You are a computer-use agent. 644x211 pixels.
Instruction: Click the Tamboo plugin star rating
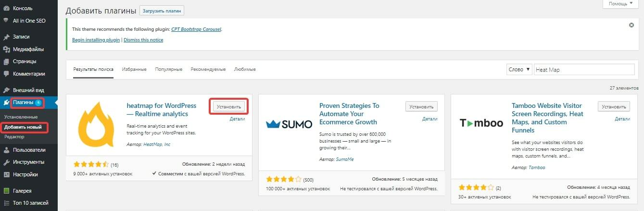point(476,187)
